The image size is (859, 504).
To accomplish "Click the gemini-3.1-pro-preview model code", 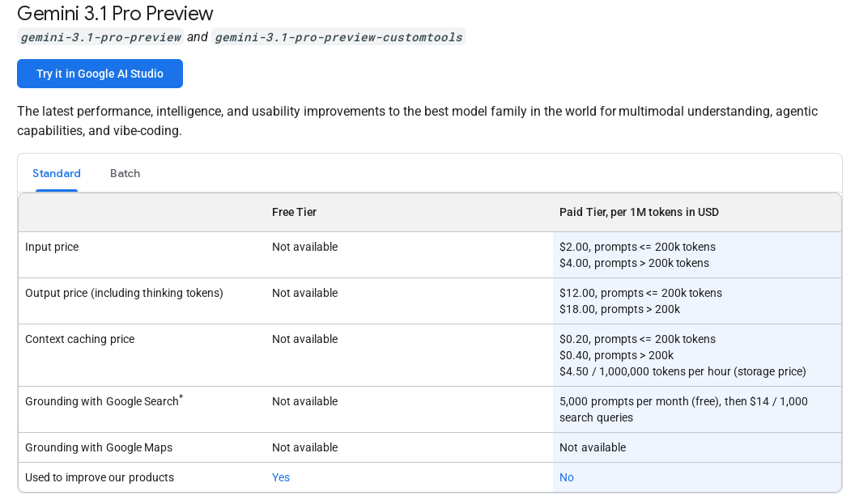I will point(100,37).
